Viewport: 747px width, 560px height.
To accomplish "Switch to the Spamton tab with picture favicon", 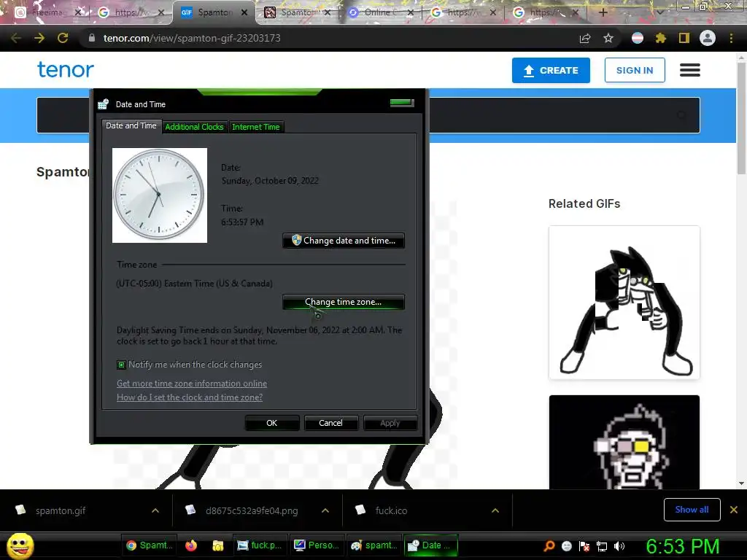I will pyautogui.click(x=298, y=12).
